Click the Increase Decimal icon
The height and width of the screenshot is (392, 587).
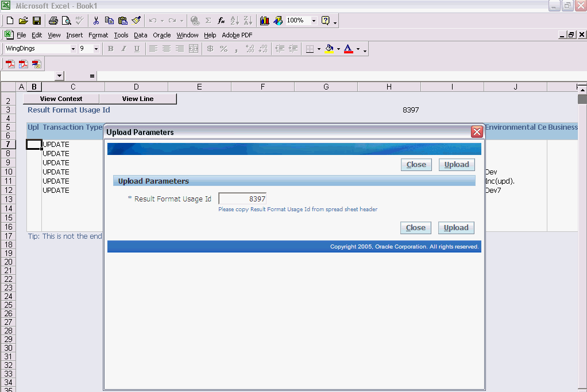[x=250, y=49]
